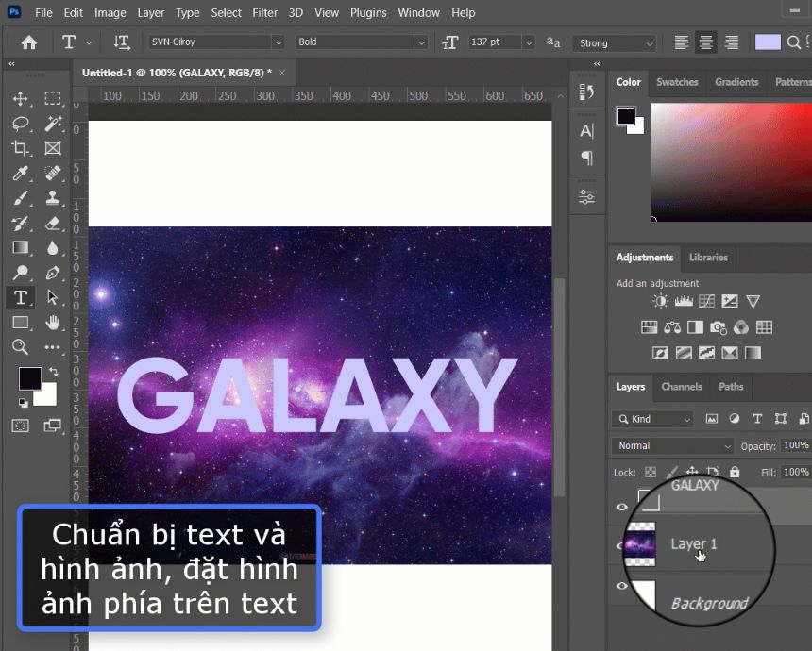The width and height of the screenshot is (812, 651).
Task: Select the Frame tool
Action: coord(52,148)
